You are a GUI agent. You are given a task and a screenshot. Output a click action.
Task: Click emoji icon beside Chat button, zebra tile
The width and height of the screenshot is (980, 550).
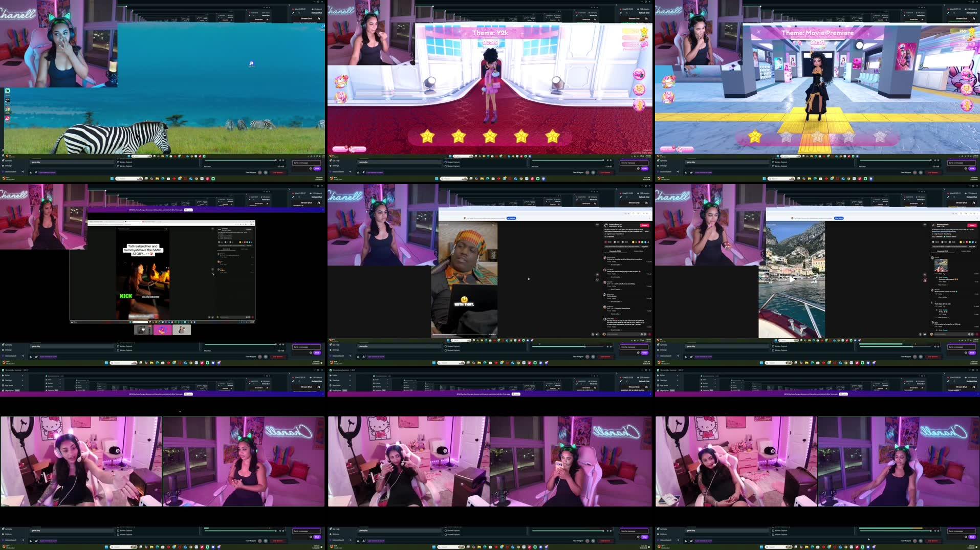[x=311, y=168]
